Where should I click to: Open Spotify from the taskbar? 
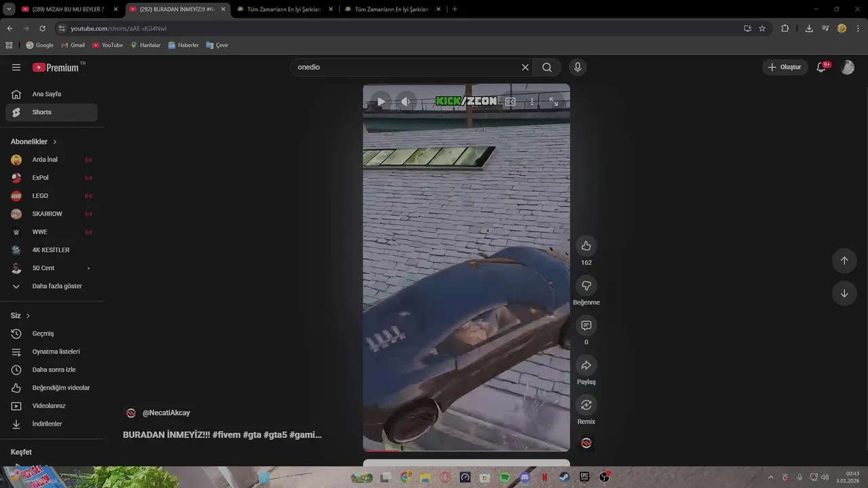pyautogui.click(x=505, y=477)
